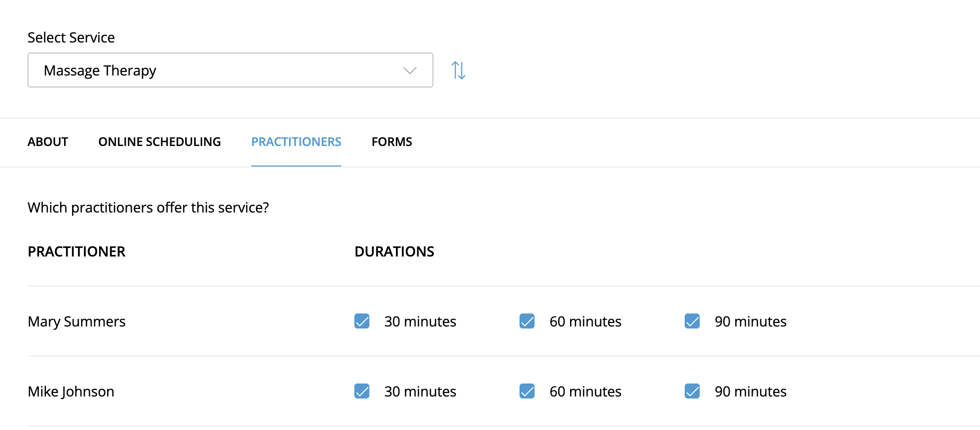Click the Mary Summers practitioner name
This screenshot has height=430, width=980.
(77, 321)
